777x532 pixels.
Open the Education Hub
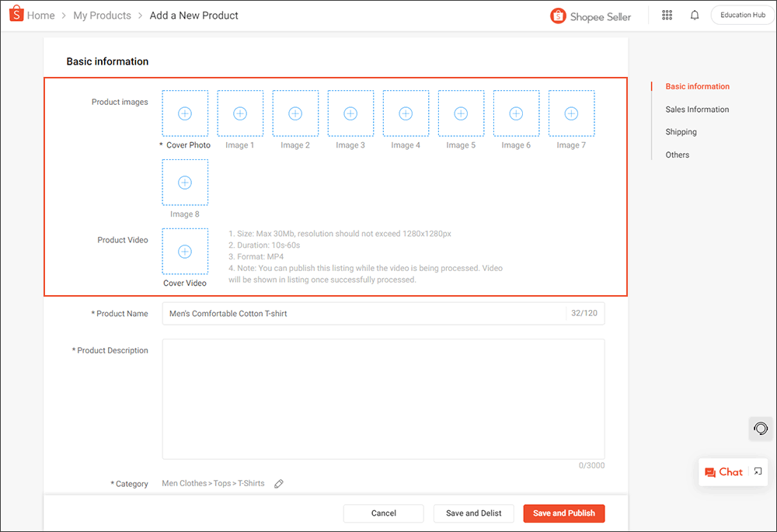click(x=741, y=14)
